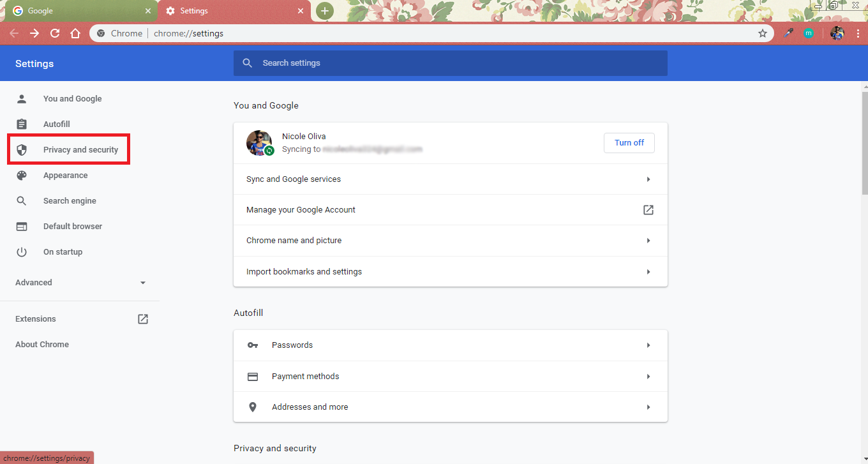The width and height of the screenshot is (868, 464).
Task: Click the 'Nicole Oliva' account name
Action: tap(304, 137)
